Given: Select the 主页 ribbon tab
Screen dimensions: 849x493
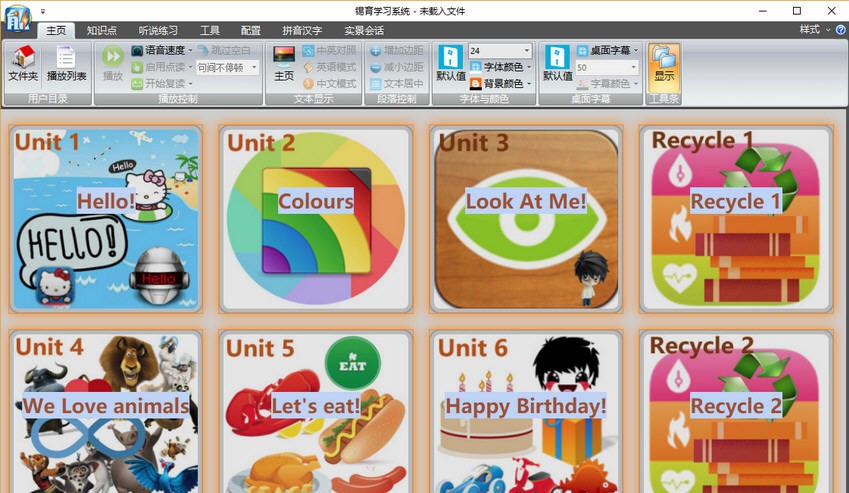Looking at the screenshot, I should (x=56, y=30).
